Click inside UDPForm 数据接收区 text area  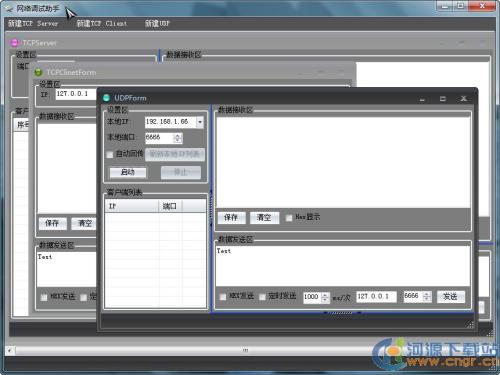point(343,162)
